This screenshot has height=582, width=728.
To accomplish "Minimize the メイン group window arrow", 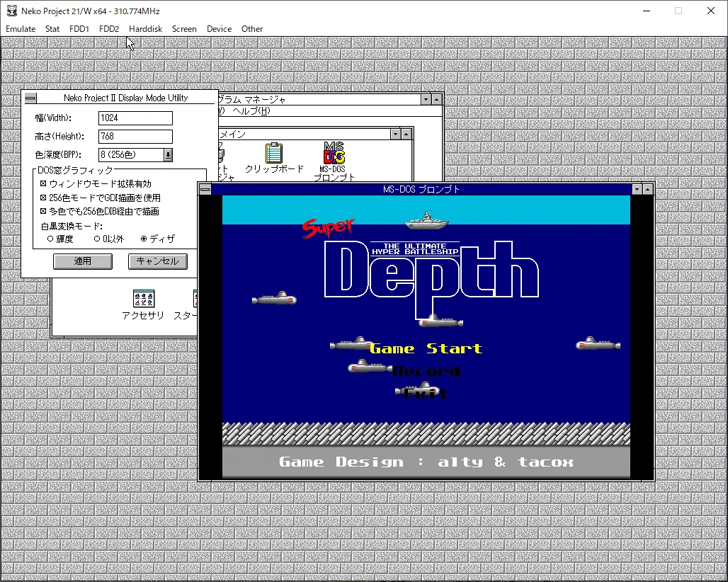I will 396,135.
